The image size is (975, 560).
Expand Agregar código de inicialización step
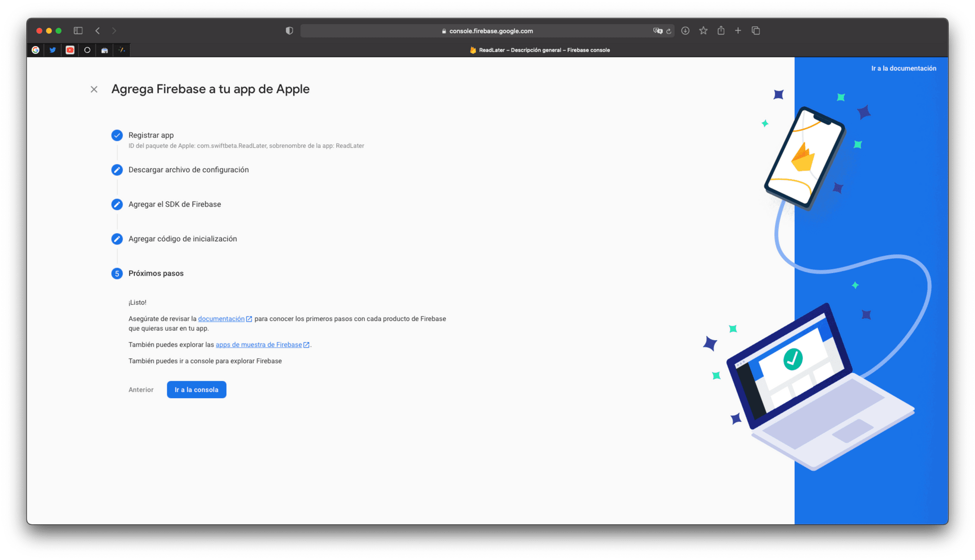pyautogui.click(x=183, y=239)
